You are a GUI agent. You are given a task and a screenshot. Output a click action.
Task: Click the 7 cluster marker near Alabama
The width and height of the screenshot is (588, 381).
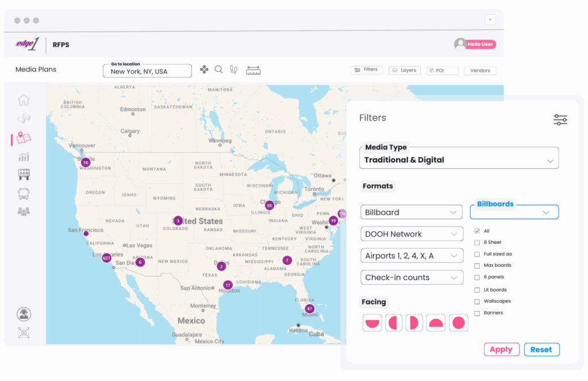pyautogui.click(x=287, y=261)
